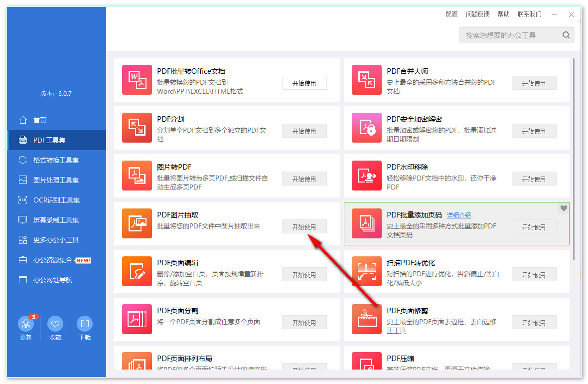Open the 下载 download icon
Image resolution: width=588 pixels, height=384 pixels.
click(85, 324)
